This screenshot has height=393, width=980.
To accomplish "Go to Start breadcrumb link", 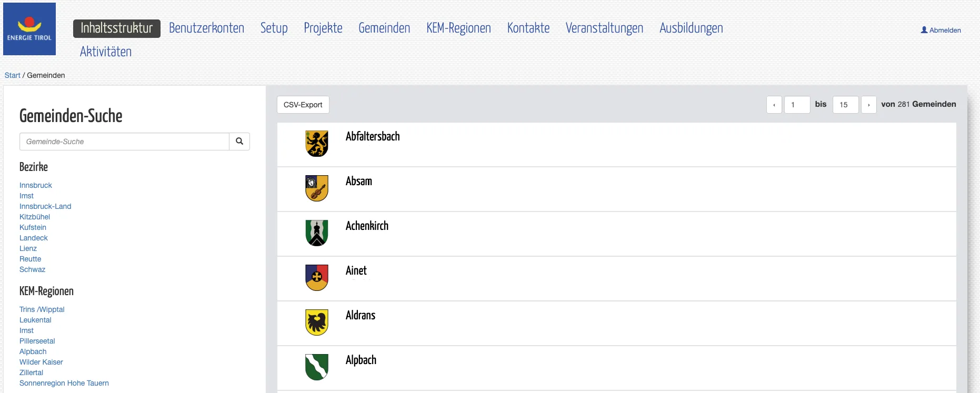I will point(12,75).
